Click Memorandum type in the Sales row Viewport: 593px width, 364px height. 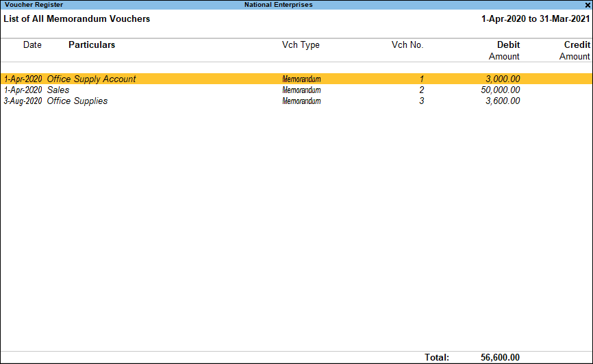coord(301,90)
